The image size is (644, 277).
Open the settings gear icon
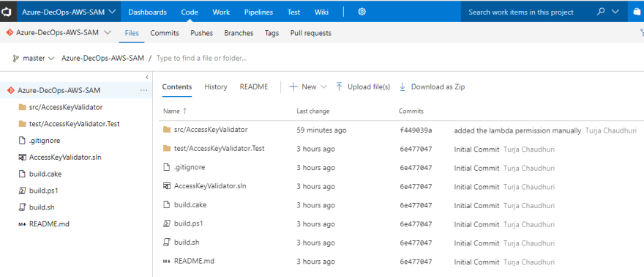coord(362,12)
